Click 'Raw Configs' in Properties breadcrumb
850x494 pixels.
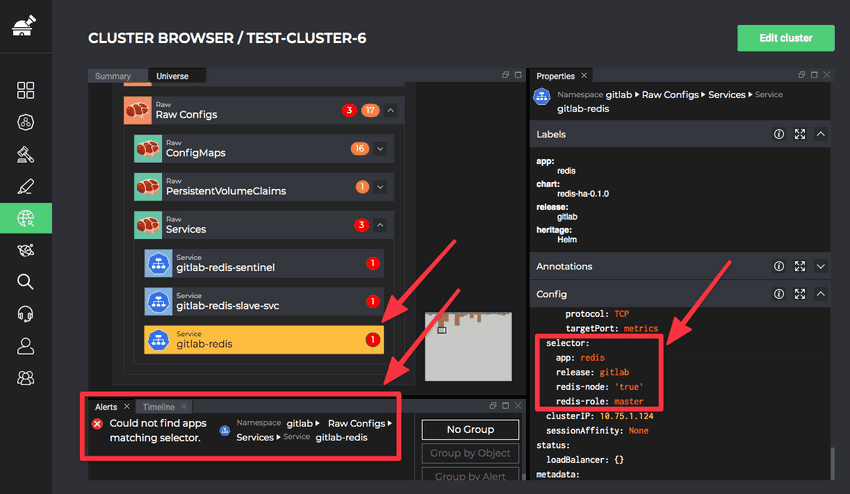[670, 95]
